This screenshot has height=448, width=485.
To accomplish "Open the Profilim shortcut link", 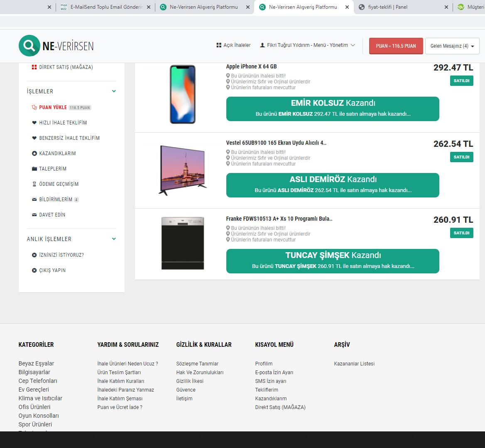I will (x=264, y=364).
